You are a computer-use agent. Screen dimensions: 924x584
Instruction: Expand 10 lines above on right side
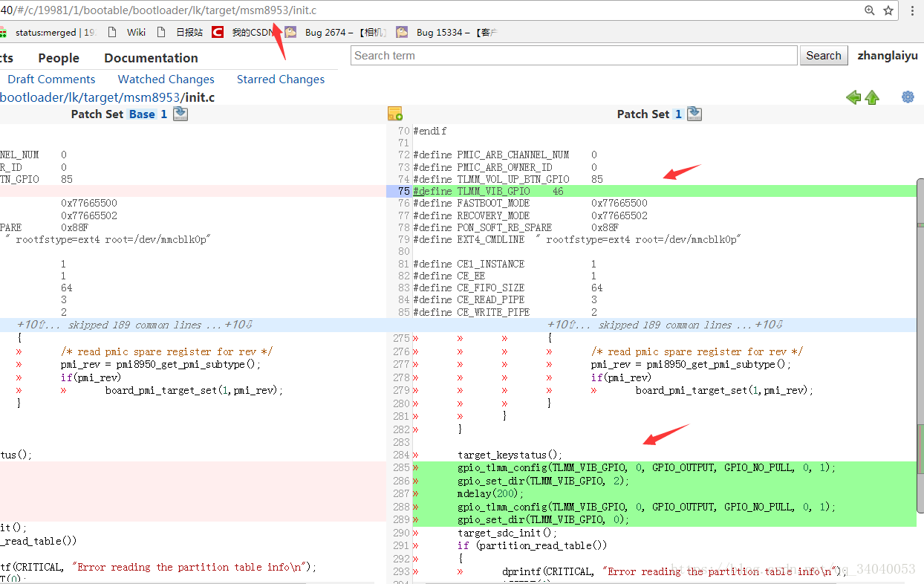point(563,325)
